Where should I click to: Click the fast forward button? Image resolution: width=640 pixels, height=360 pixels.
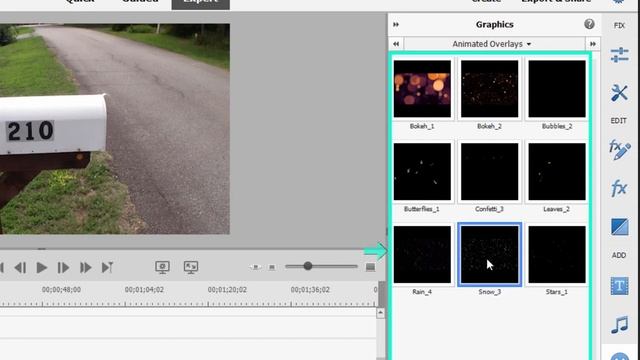pyautogui.click(x=85, y=268)
